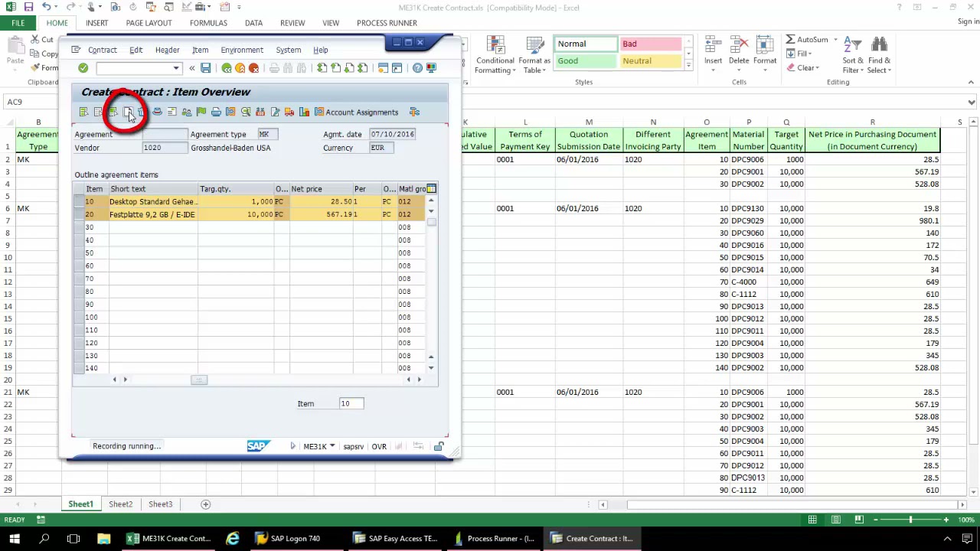Expand the Cell Styles gallery

pyautogui.click(x=688, y=66)
